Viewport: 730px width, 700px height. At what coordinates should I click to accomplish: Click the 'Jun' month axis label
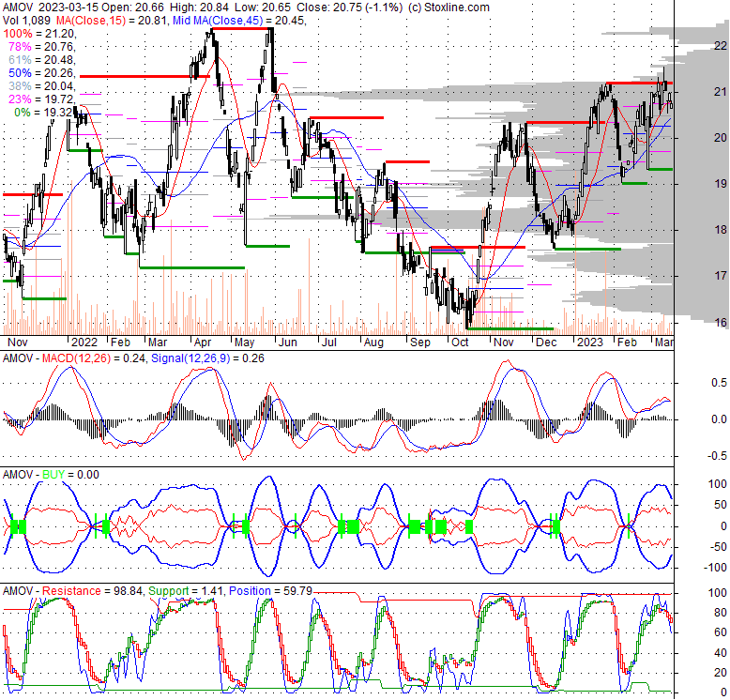(287, 342)
